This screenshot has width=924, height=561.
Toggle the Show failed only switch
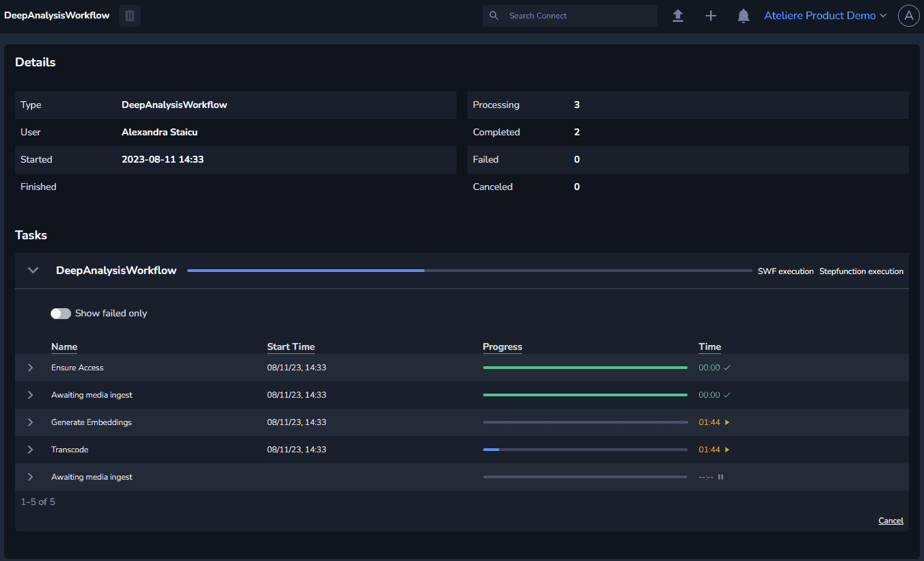61,314
